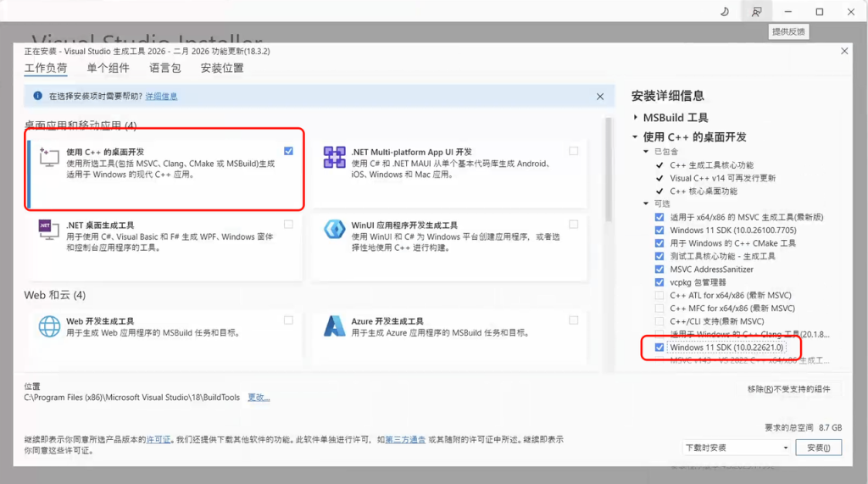Click the Web development build tools globe icon

48,326
